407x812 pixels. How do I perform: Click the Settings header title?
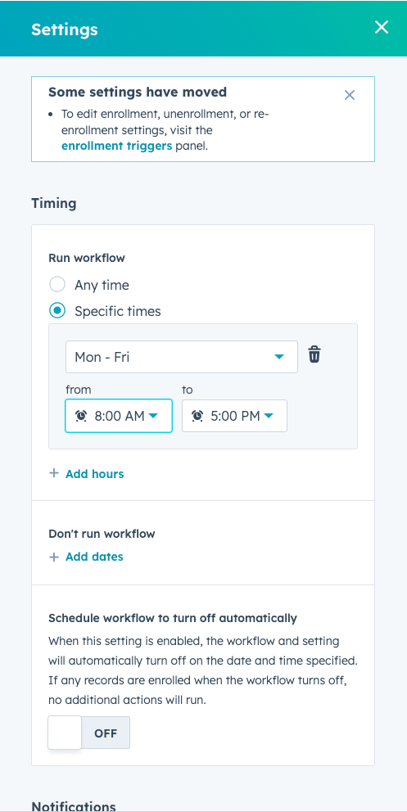[x=64, y=30]
